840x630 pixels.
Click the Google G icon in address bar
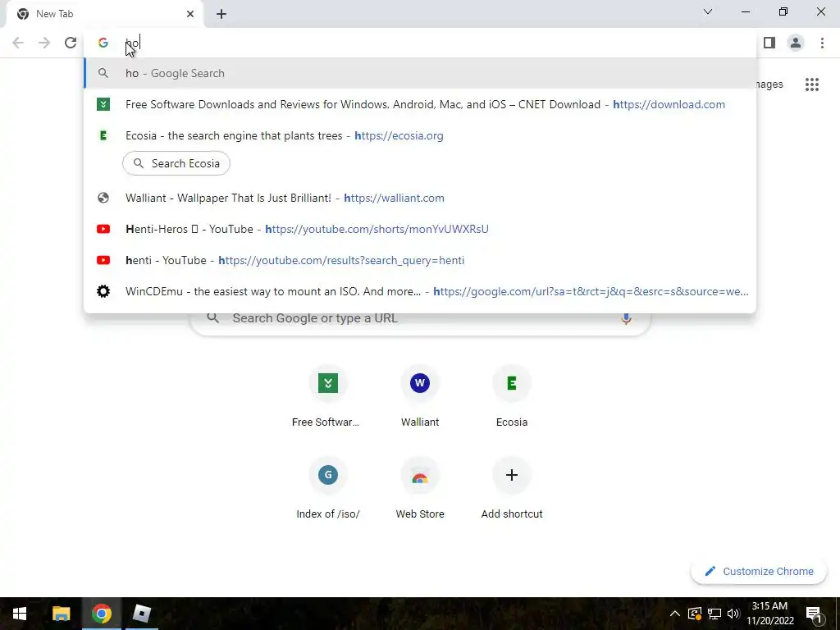(103, 43)
